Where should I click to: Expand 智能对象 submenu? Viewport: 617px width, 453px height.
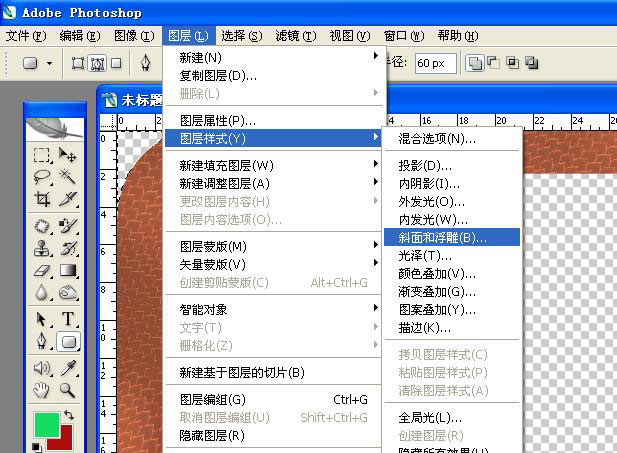[274, 309]
